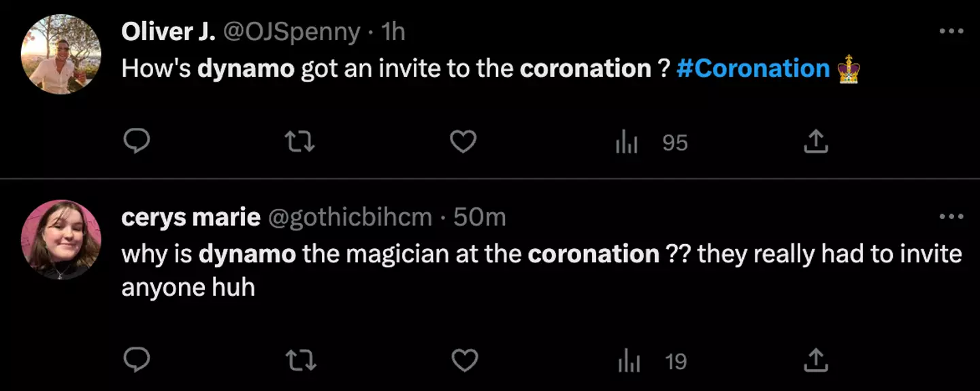This screenshot has height=391, width=980.
Task: Retweet Oliver J.'s dynamo tweet
Action: point(300,141)
